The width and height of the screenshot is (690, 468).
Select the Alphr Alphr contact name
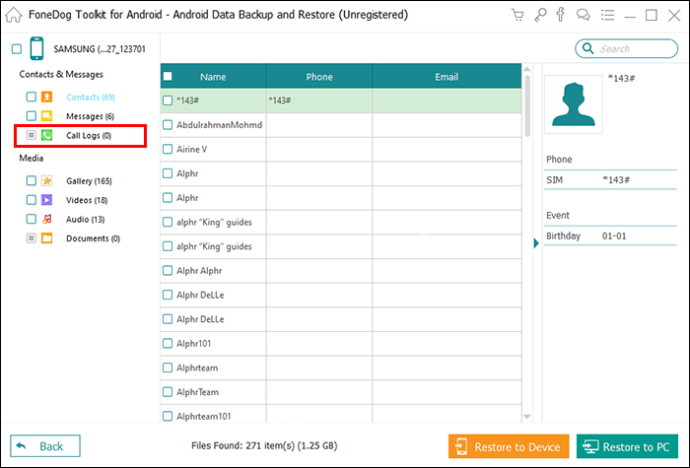(x=199, y=271)
